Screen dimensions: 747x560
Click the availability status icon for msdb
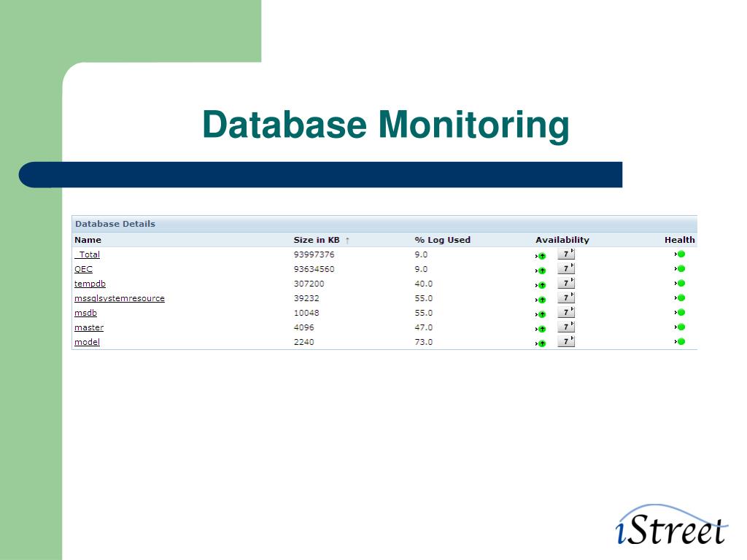pos(541,314)
